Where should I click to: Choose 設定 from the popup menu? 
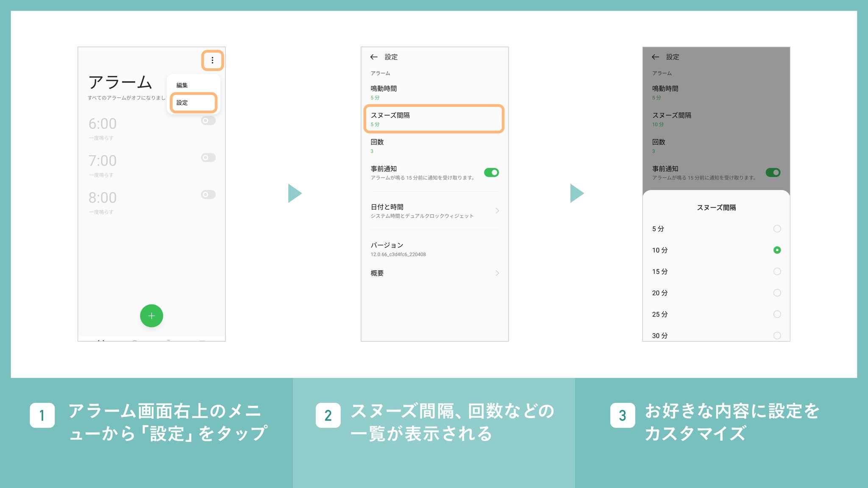[x=193, y=103]
